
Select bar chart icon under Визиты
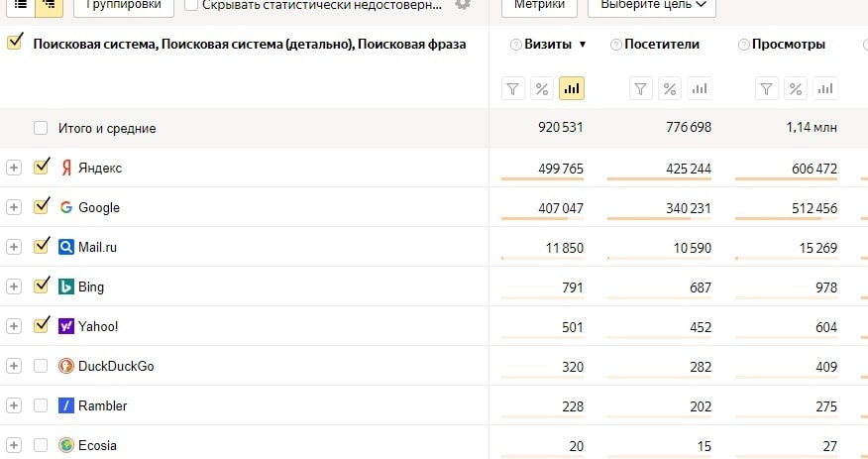572,89
